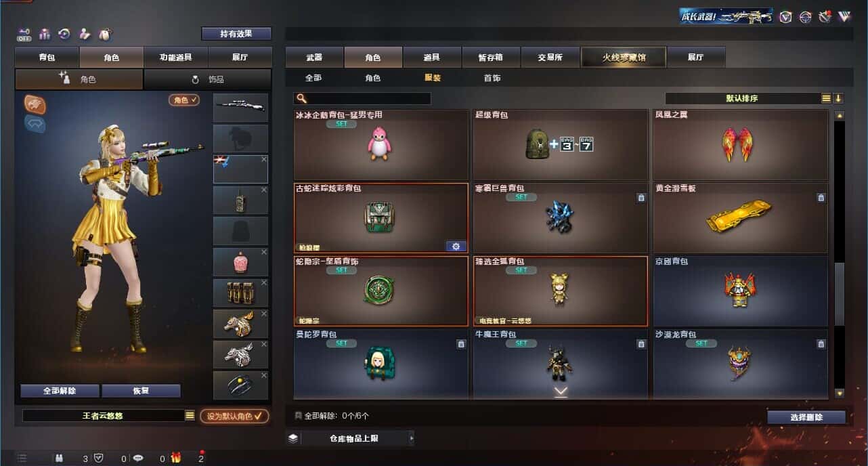This screenshot has width=868, height=466.
Task: Toggle 设为默认角色 checkbox
Action: tap(234, 416)
